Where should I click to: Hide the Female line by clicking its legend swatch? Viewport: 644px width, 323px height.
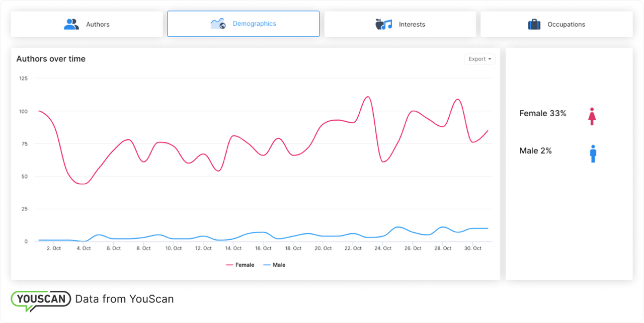229,265
